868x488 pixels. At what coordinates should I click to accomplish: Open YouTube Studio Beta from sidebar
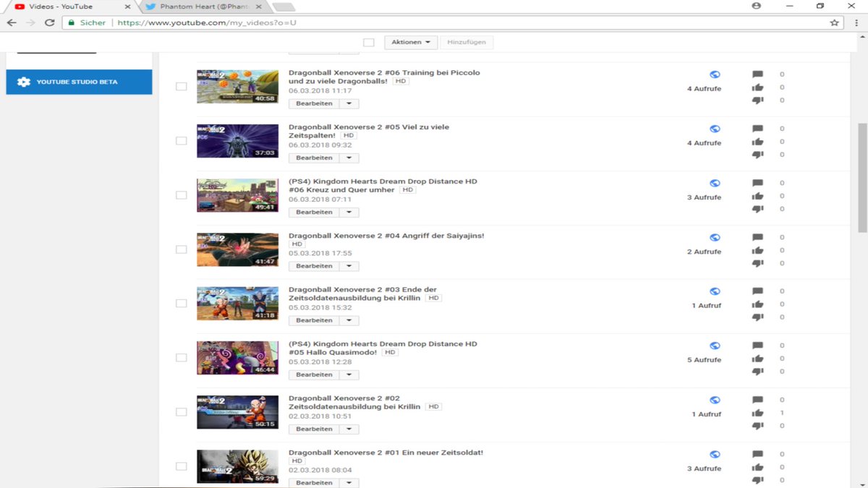click(79, 82)
